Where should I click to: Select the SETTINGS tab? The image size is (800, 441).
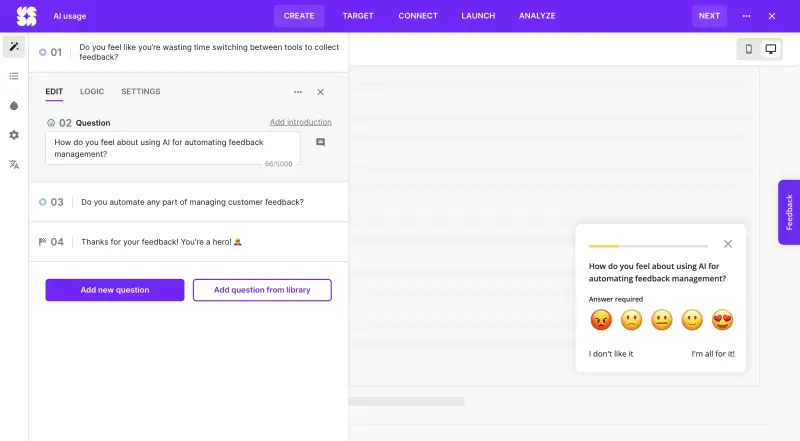pyautogui.click(x=141, y=92)
